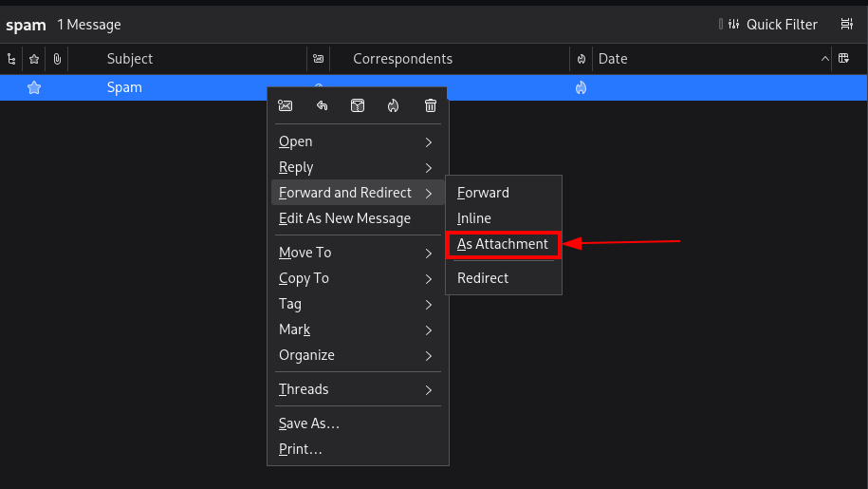
Task: Expand the Move To submenu
Action: point(357,253)
